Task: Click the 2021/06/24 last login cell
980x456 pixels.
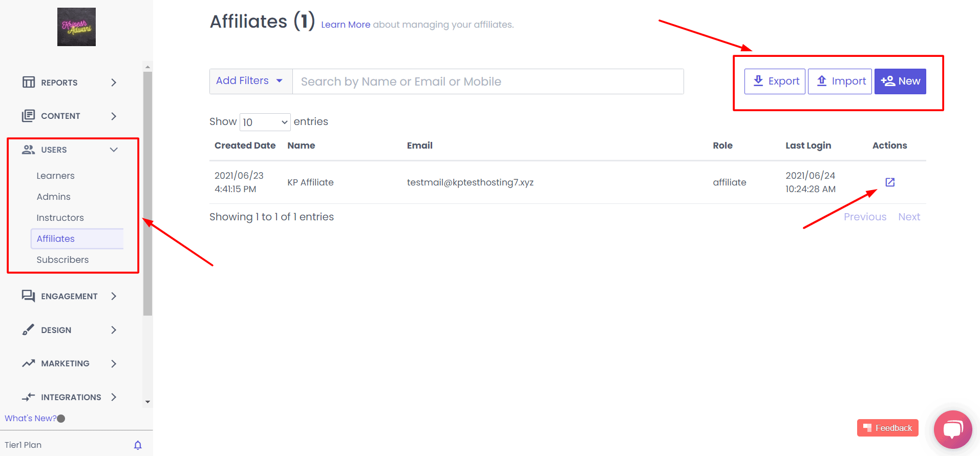Action: pos(811,182)
